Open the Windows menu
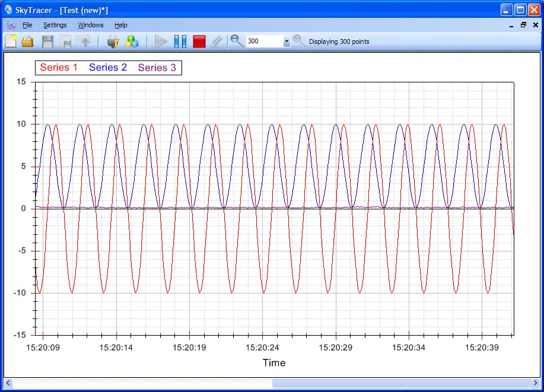This screenshot has width=544, height=392. 91,25
